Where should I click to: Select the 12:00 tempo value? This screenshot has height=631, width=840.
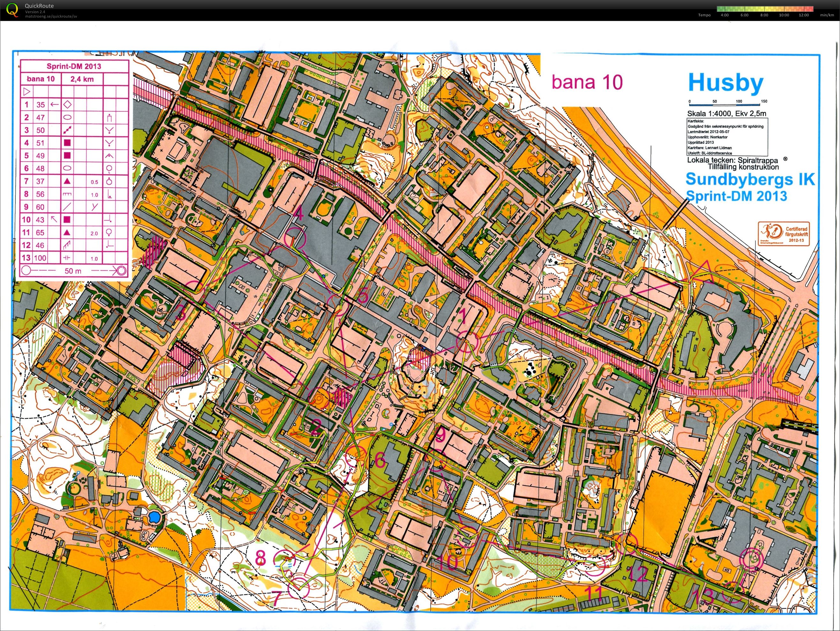coord(804,15)
